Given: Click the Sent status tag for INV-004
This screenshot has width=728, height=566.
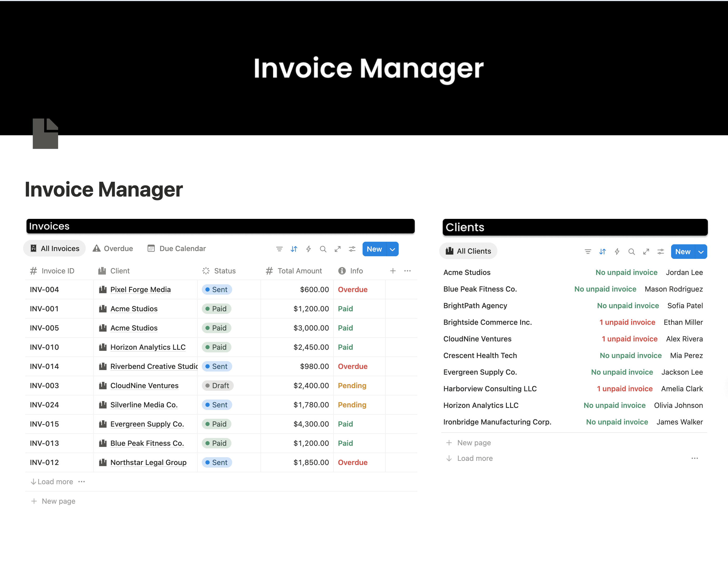Looking at the screenshot, I should click(217, 289).
